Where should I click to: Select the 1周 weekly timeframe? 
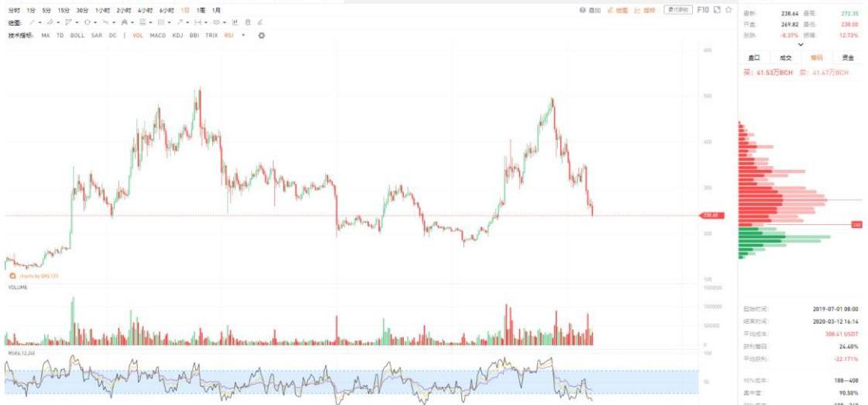pos(201,10)
